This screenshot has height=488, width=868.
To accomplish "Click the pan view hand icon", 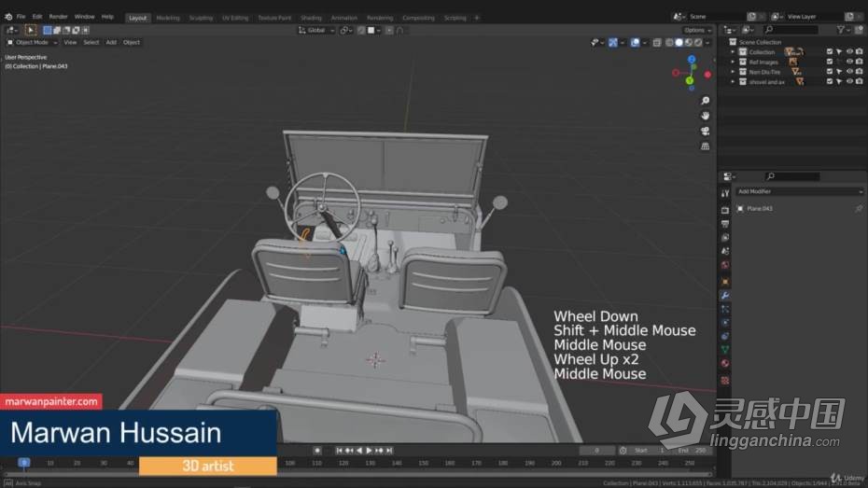I will pos(706,116).
